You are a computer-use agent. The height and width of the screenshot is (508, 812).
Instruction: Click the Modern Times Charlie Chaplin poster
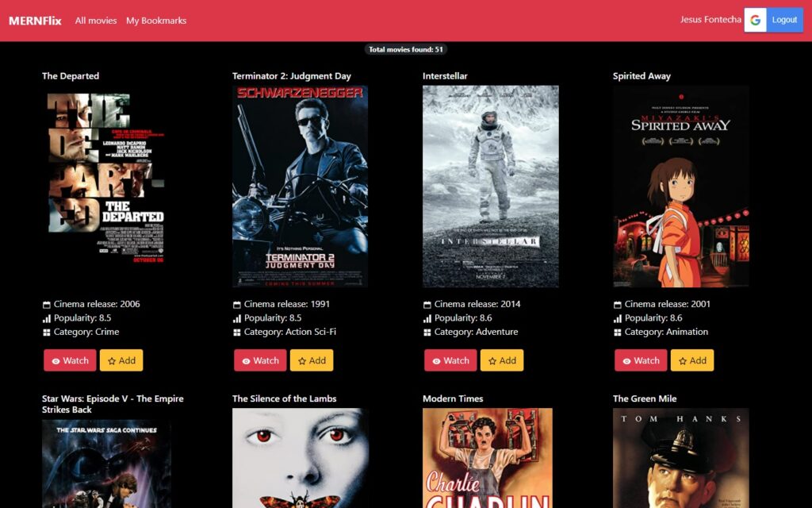click(487, 457)
